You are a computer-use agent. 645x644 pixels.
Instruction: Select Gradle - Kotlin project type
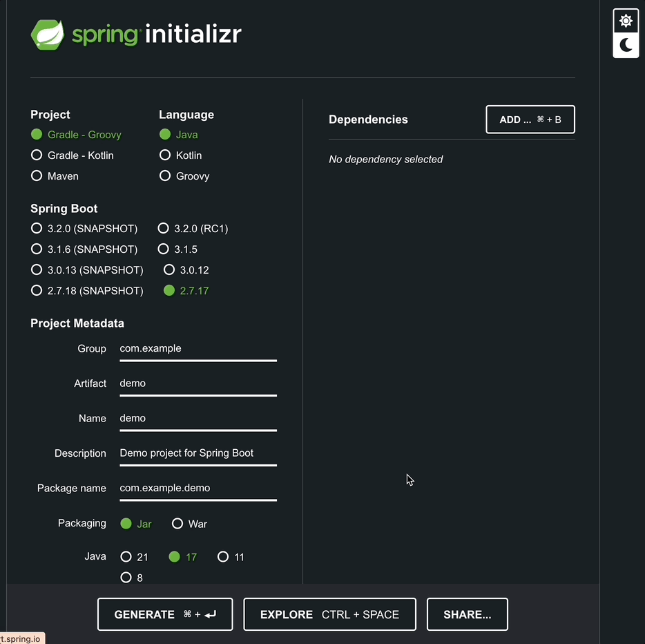pos(73,155)
